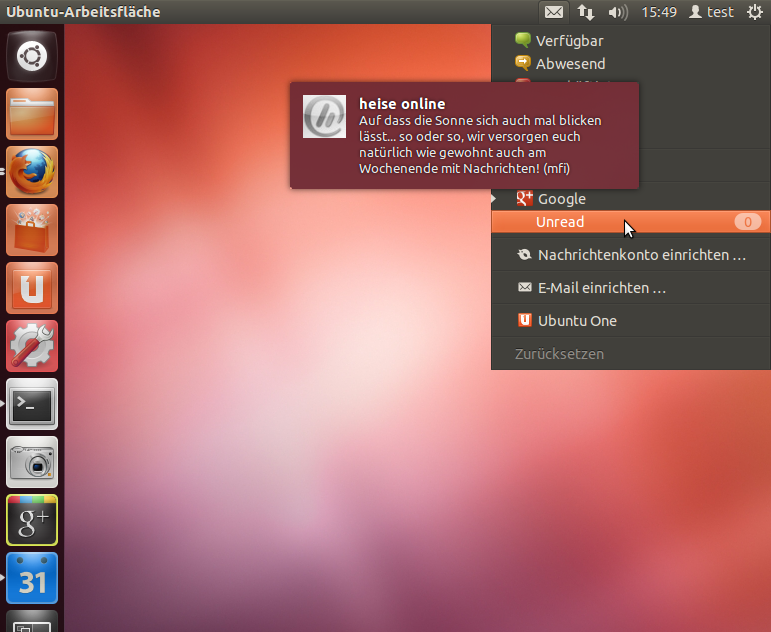Open Firefox from the launcher
Image resolution: width=771 pixels, height=632 pixels.
point(32,172)
